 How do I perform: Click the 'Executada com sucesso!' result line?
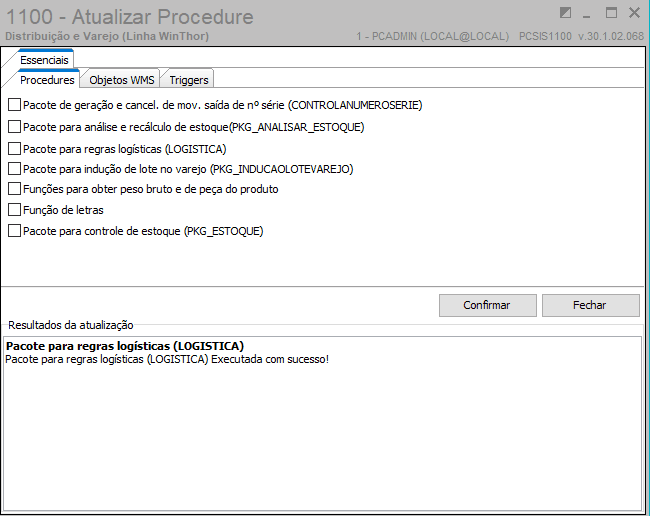point(167,360)
